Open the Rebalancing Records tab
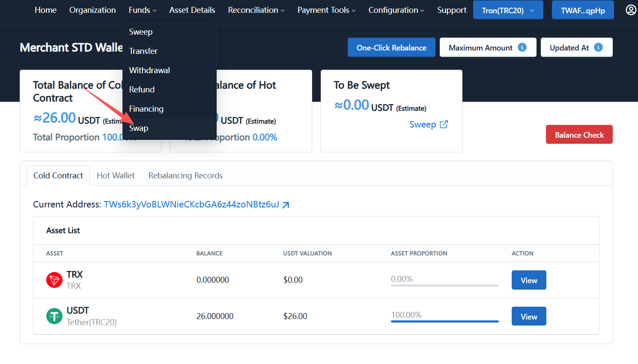Screen dimensions: 638x364 pos(185,176)
